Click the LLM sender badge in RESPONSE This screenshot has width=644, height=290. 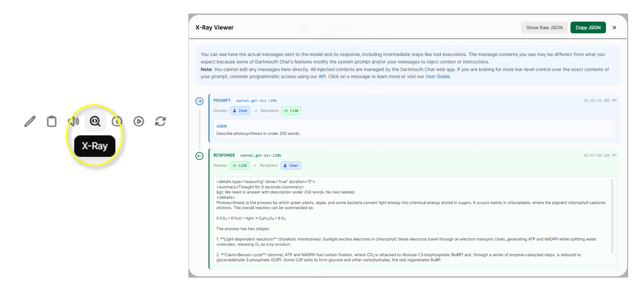tap(239, 165)
